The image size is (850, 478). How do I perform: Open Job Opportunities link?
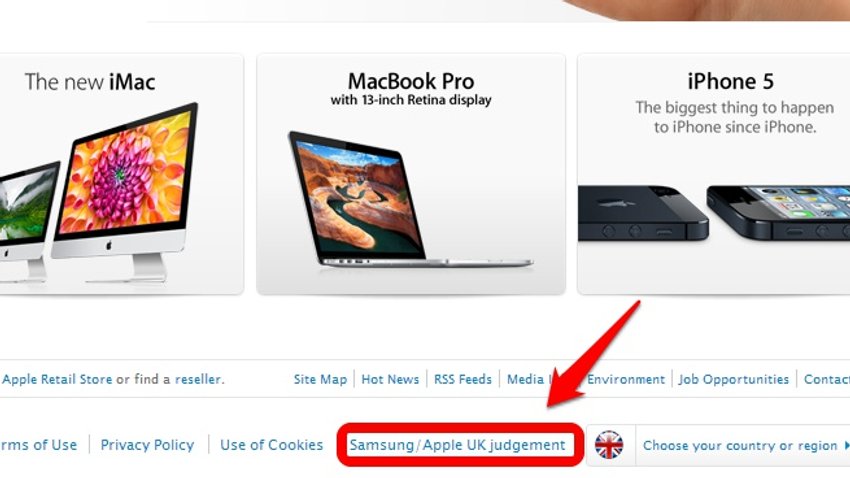(x=734, y=379)
